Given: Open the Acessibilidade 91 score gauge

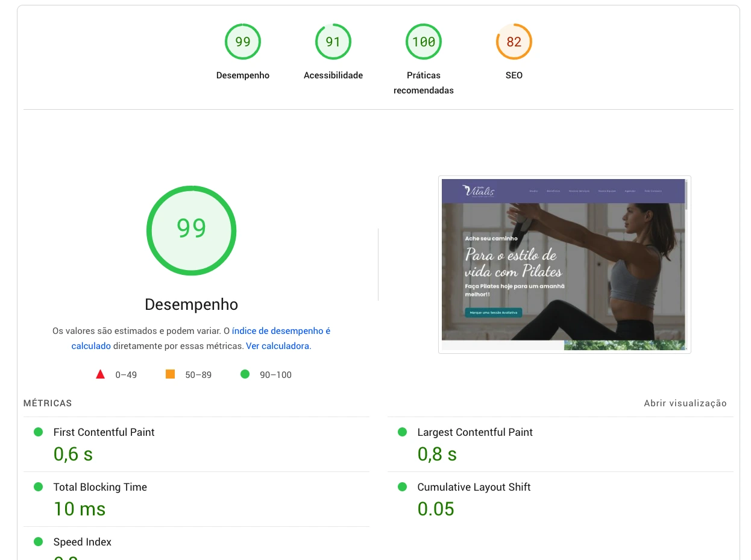Looking at the screenshot, I should pyautogui.click(x=333, y=42).
